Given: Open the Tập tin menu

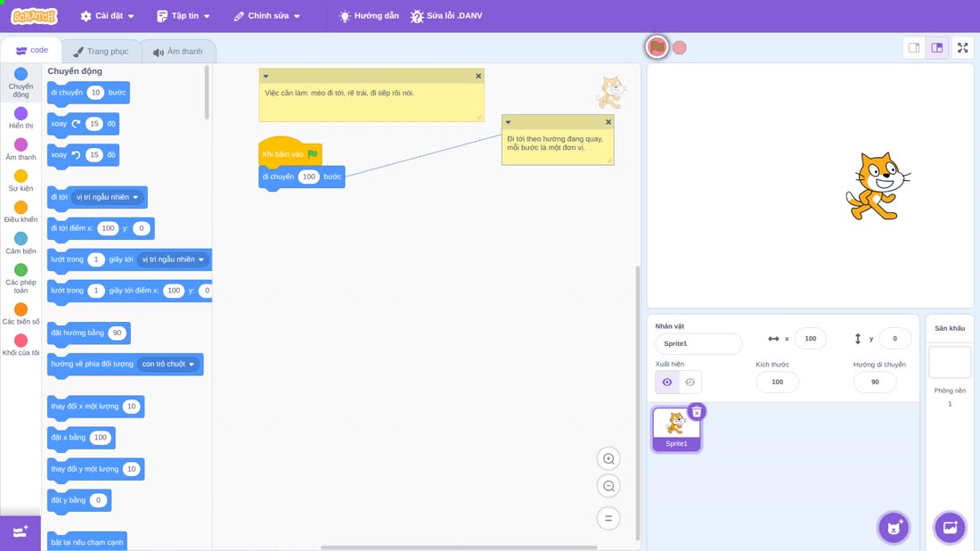Looking at the screenshot, I should coord(184,16).
